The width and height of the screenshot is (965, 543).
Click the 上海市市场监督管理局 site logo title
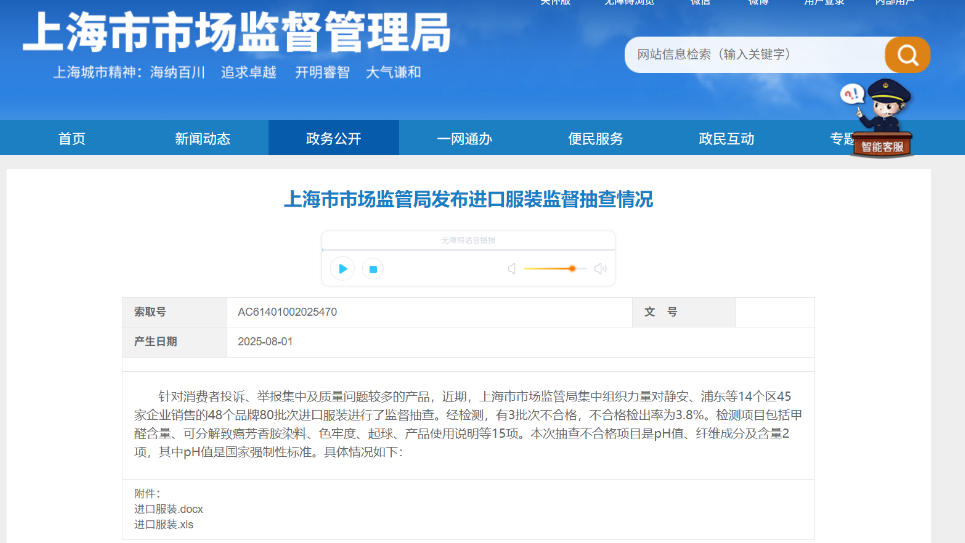[236, 33]
